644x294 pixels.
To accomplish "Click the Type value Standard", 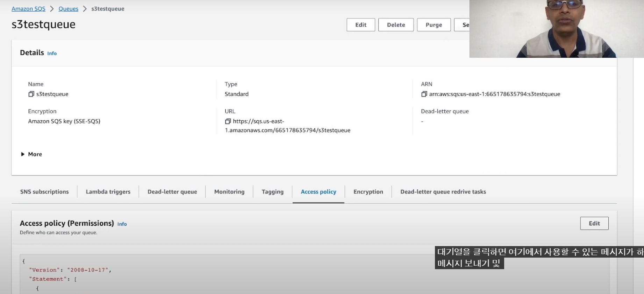I will click(237, 94).
